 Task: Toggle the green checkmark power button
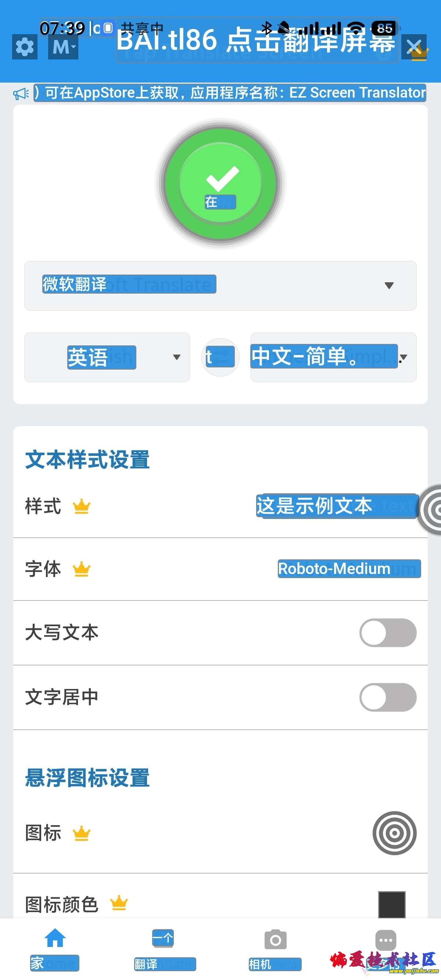point(220,184)
